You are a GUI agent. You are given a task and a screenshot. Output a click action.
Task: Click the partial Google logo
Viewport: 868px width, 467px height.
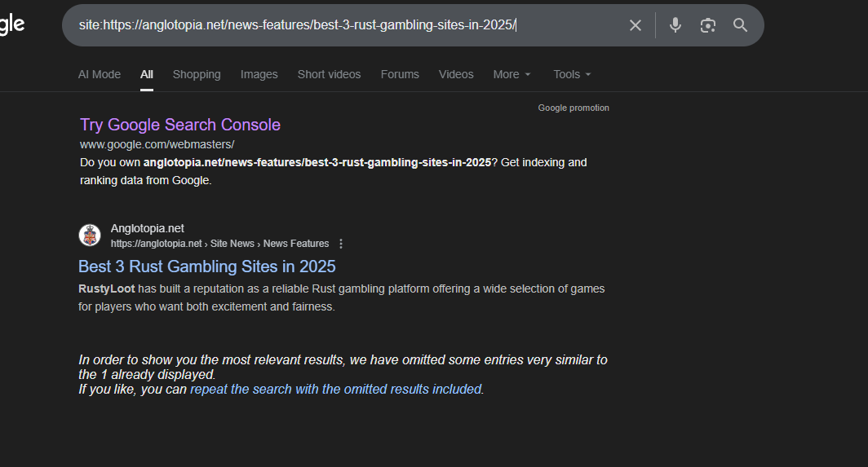coord(12,25)
